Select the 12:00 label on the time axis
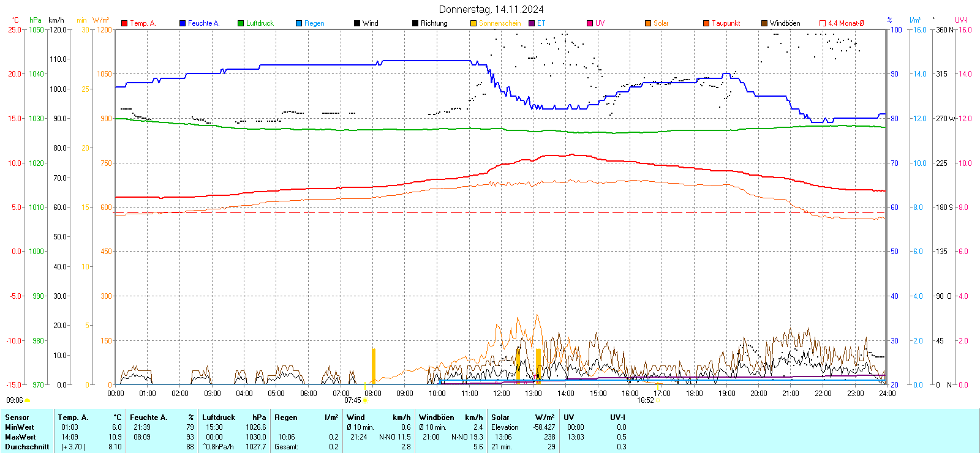 click(501, 394)
